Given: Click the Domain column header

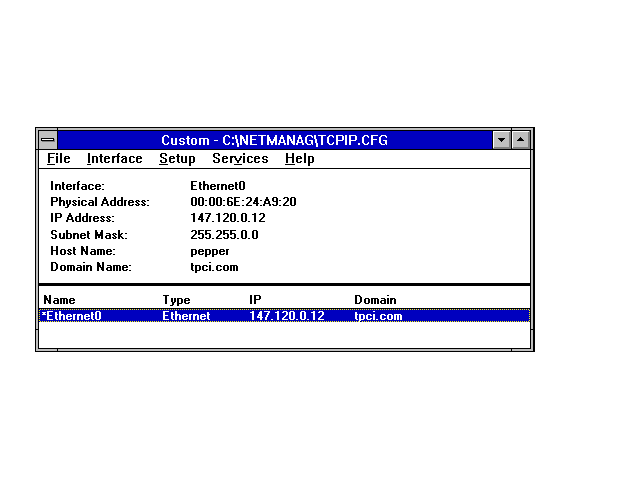Looking at the screenshot, I should click(375, 300).
